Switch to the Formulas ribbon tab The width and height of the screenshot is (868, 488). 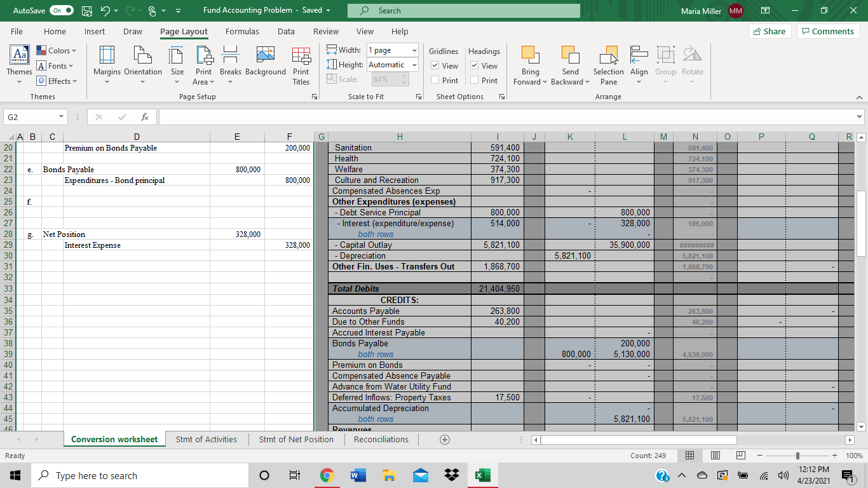pos(242,31)
